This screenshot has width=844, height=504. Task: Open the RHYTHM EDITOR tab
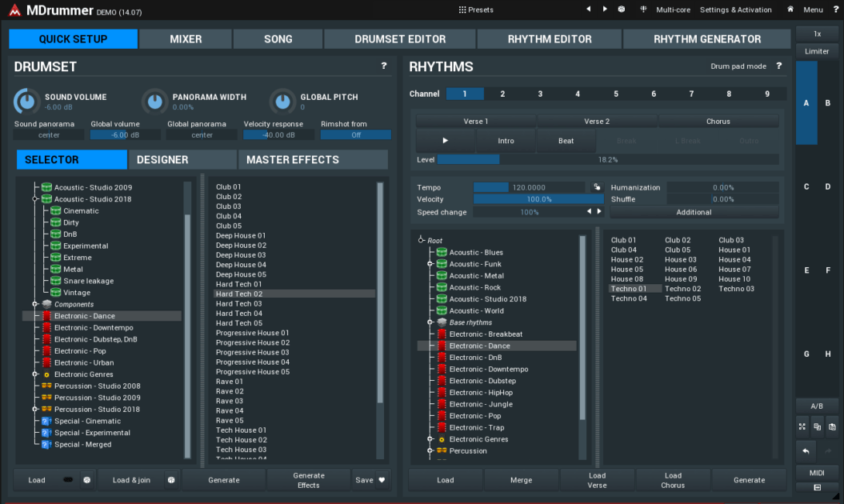pos(550,38)
